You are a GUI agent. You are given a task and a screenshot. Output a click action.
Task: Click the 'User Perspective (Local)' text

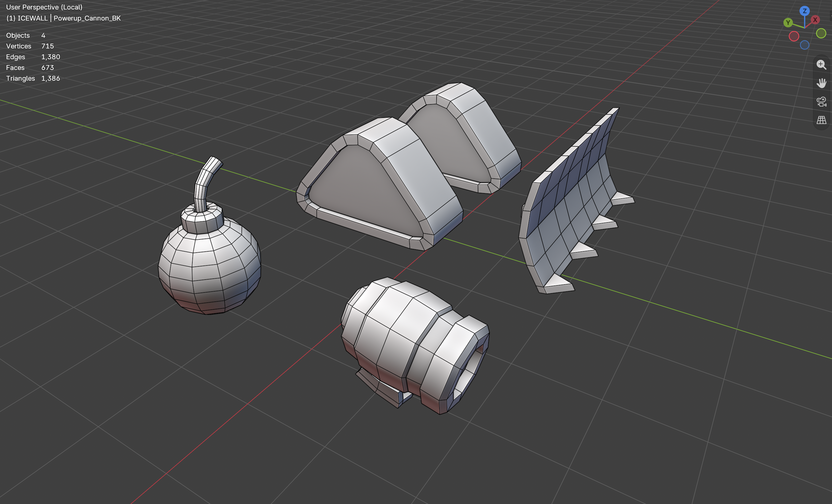point(44,7)
